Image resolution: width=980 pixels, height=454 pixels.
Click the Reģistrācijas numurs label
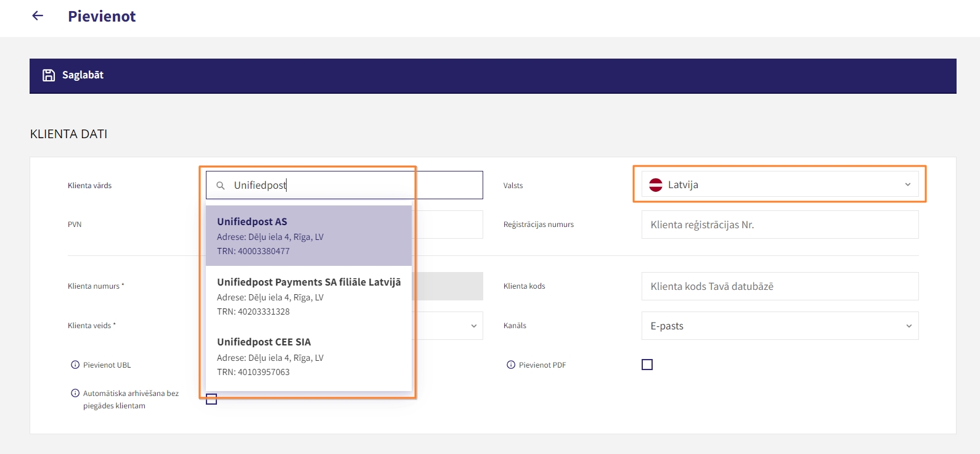pos(539,225)
